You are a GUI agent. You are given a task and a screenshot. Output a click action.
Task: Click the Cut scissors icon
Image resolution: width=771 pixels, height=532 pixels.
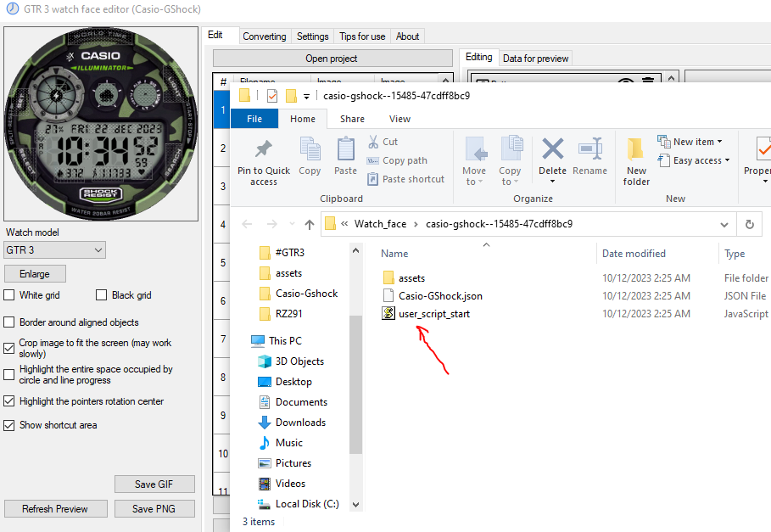pyautogui.click(x=373, y=142)
